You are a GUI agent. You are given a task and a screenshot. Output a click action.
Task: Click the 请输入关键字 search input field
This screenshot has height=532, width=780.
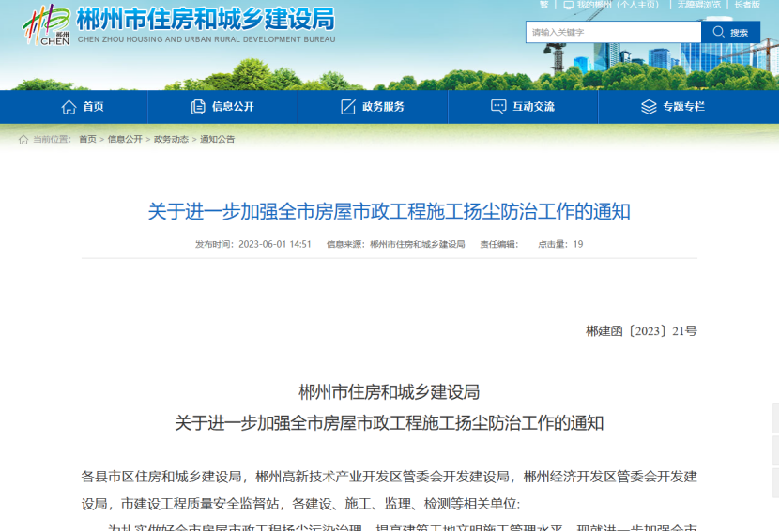point(613,32)
